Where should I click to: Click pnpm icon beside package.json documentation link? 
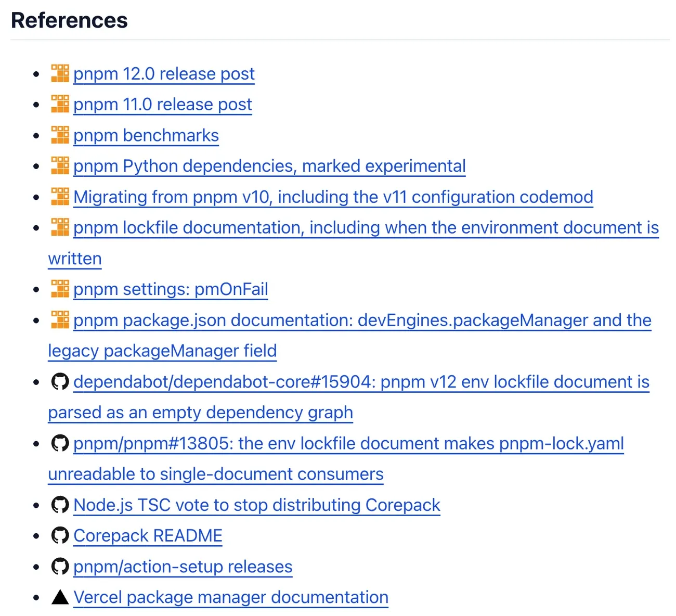pyautogui.click(x=60, y=320)
